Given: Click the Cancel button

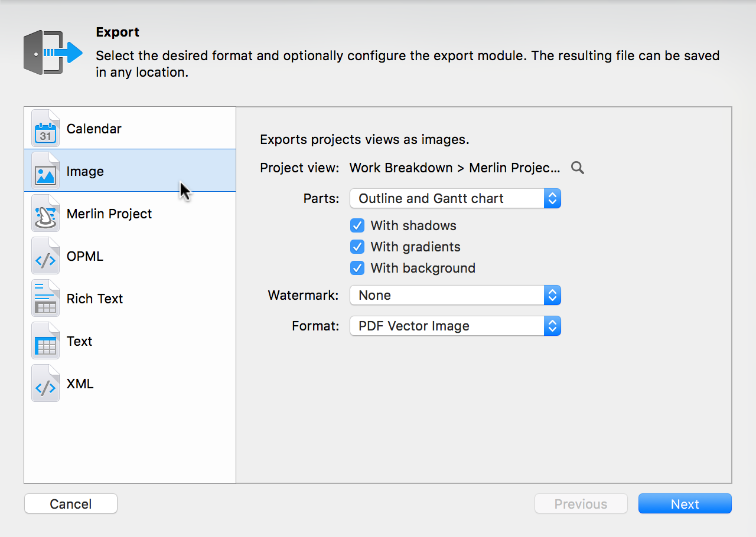Looking at the screenshot, I should (x=71, y=504).
